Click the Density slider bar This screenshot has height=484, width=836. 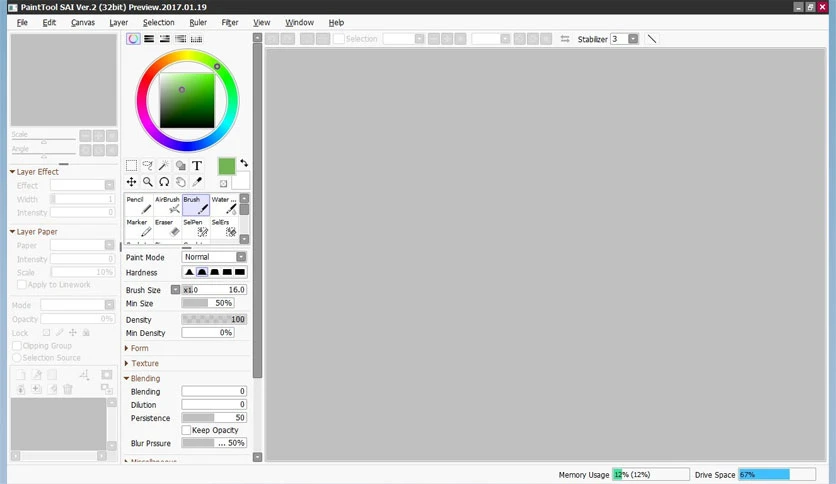214,319
